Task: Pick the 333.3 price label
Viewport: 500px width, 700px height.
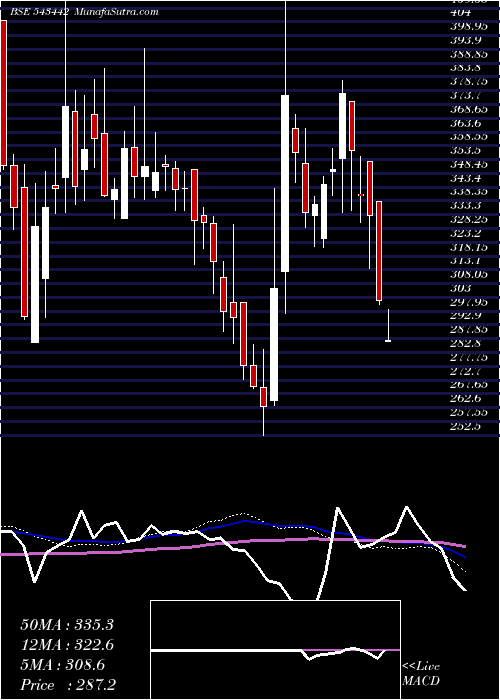Action: click(x=466, y=205)
